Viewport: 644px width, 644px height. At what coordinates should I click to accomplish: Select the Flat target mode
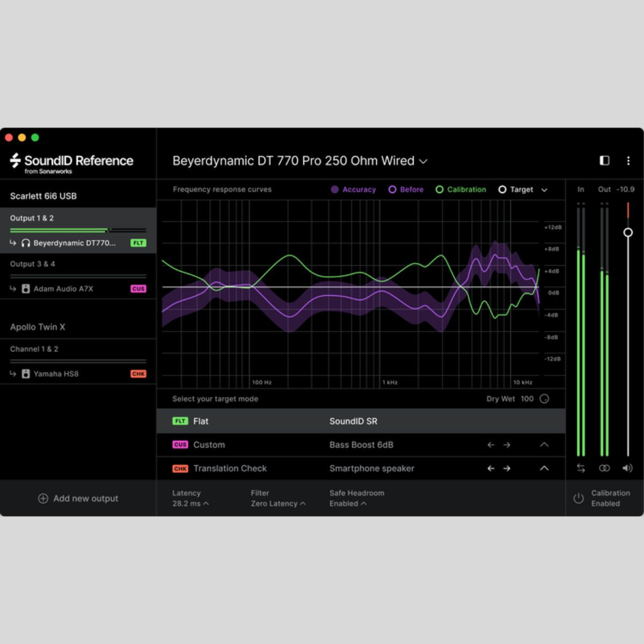(361, 421)
